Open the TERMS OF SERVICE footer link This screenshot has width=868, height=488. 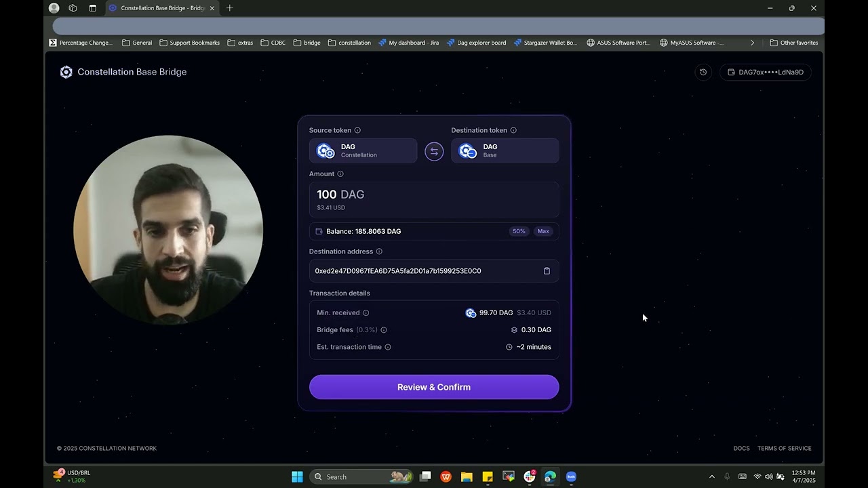(x=784, y=449)
